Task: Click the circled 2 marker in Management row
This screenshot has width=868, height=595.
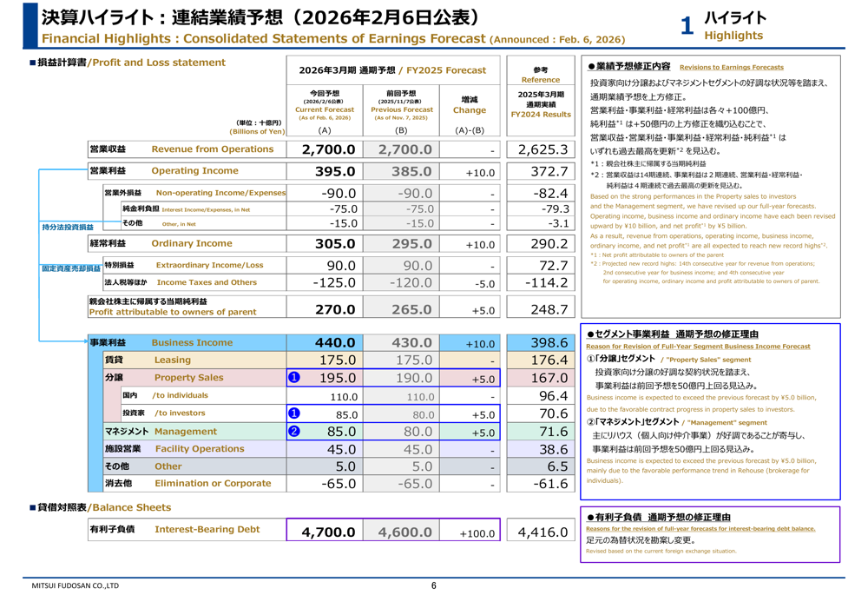Action: (293, 431)
